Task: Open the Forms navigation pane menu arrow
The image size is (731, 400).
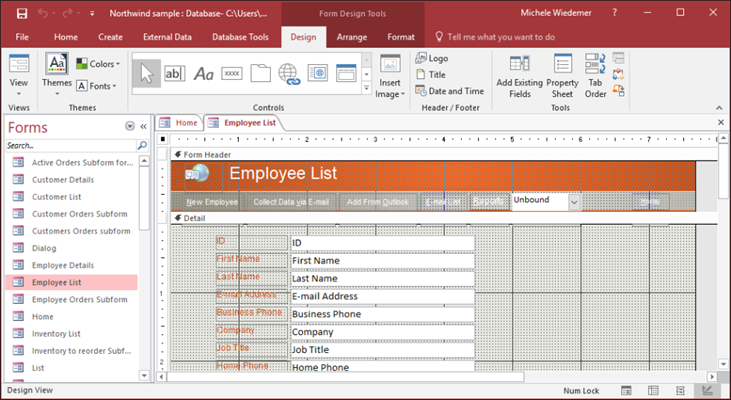Action: point(130,126)
